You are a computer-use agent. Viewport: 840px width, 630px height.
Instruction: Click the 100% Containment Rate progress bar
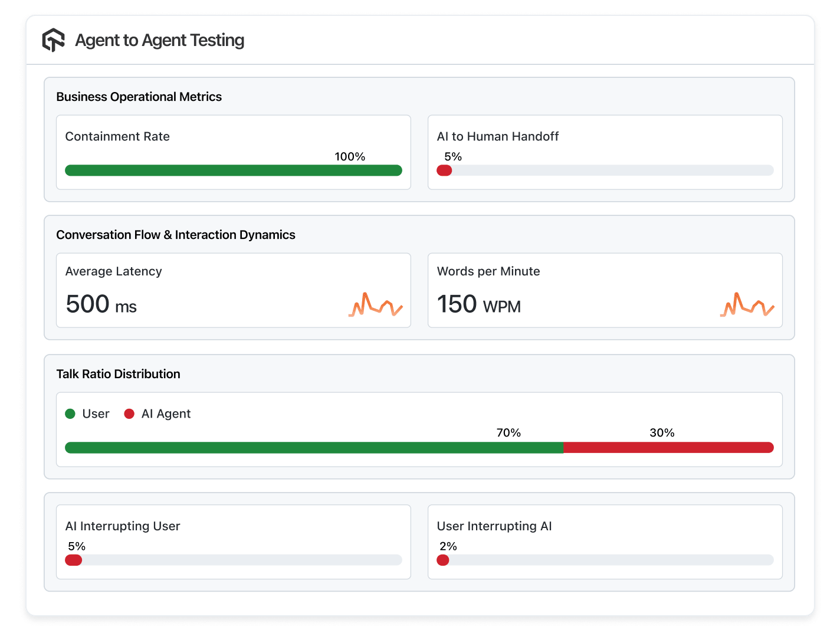click(x=233, y=170)
